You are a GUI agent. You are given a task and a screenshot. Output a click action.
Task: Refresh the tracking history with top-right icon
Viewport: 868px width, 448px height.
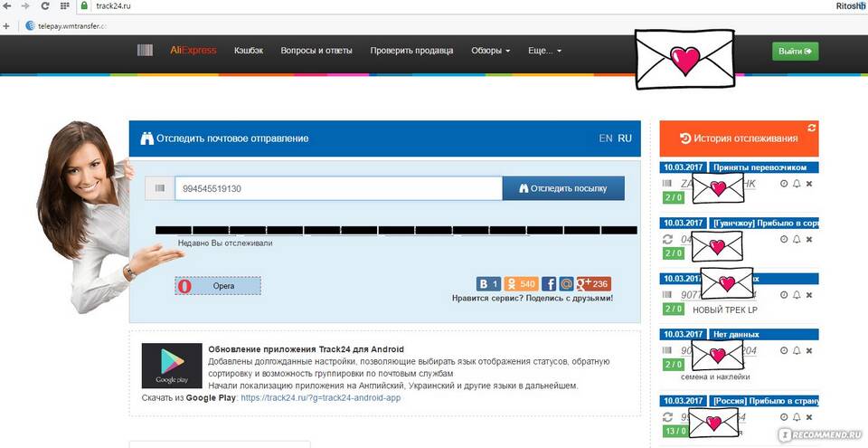(x=812, y=128)
